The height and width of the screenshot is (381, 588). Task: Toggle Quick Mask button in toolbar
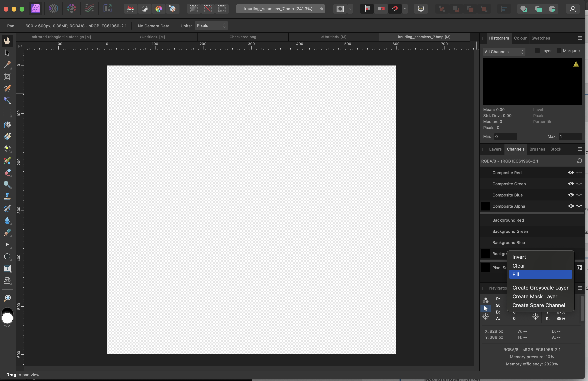[x=340, y=9]
